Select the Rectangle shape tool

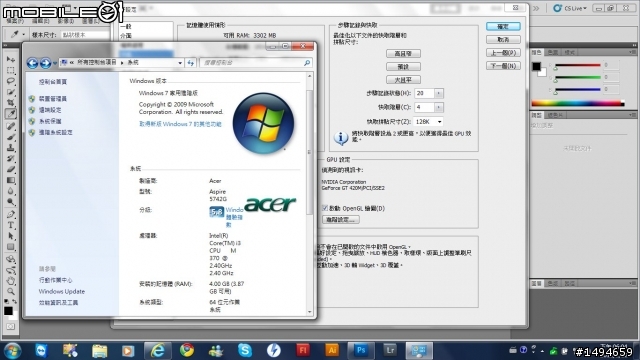click(x=11, y=247)
